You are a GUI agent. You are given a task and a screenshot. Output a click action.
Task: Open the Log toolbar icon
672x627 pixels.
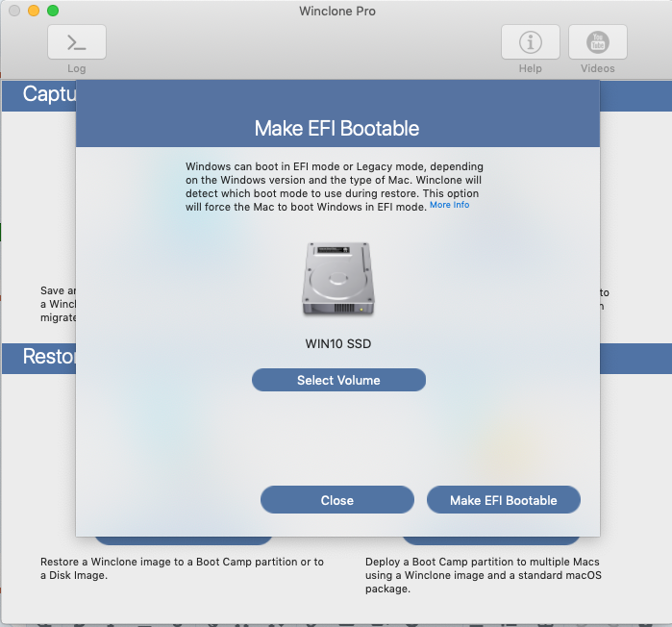[77, 42]
